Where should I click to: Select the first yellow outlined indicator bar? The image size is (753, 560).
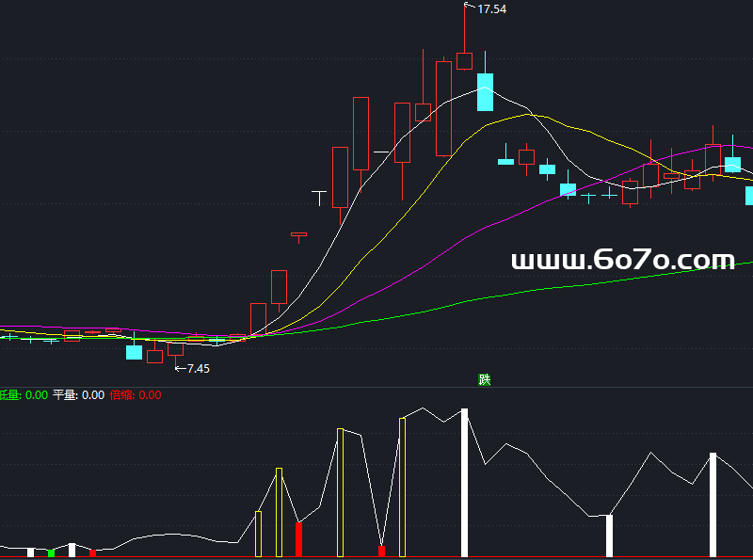341,492
